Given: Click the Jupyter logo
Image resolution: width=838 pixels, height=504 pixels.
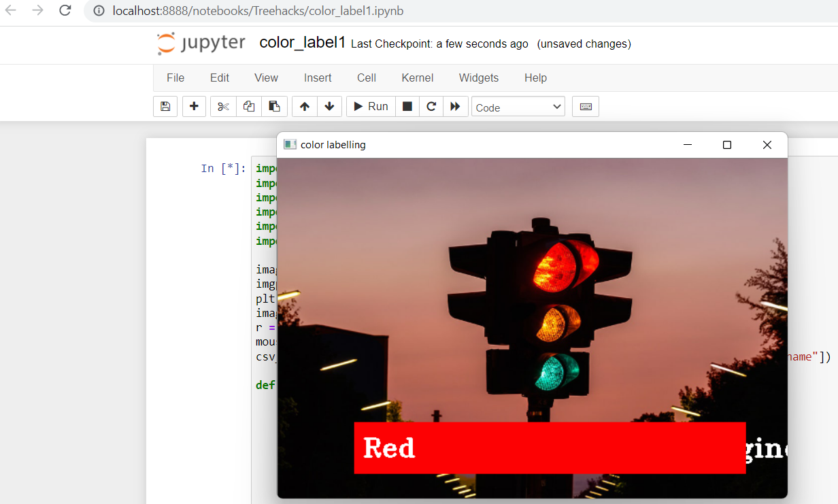Looking at the screenshot, I should 200,43.
